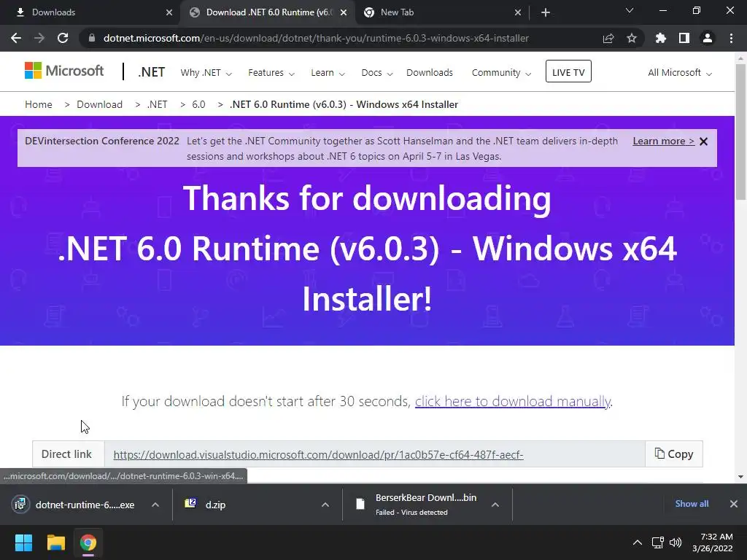Expand the Why .NET menu
Screen dimensions: 747x560
[206, 73]
